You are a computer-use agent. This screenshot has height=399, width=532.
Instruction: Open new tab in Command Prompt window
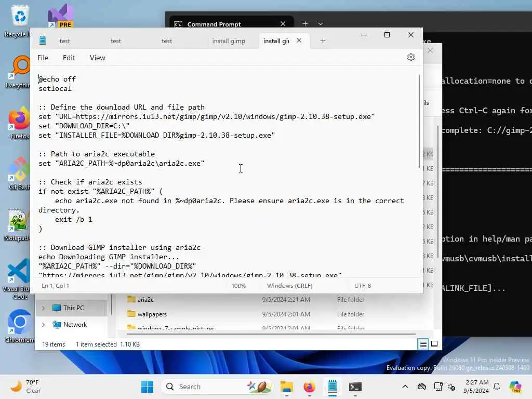[304, 24]
